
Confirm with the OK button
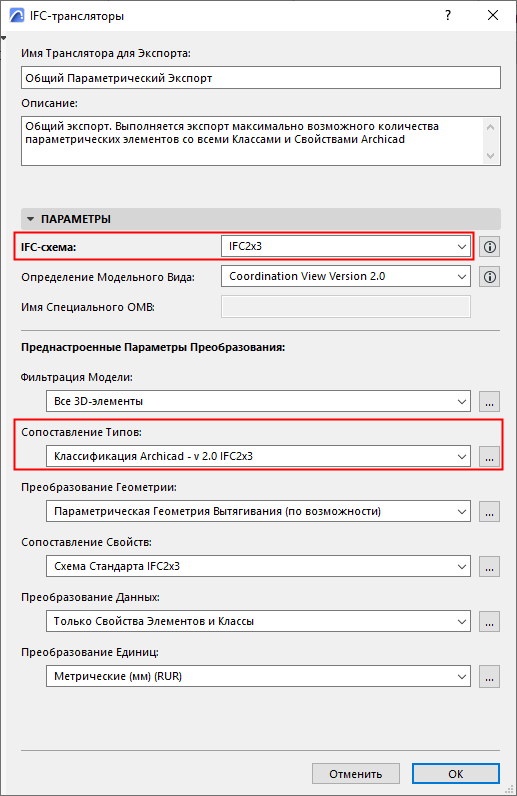click(x=456, y=774)
